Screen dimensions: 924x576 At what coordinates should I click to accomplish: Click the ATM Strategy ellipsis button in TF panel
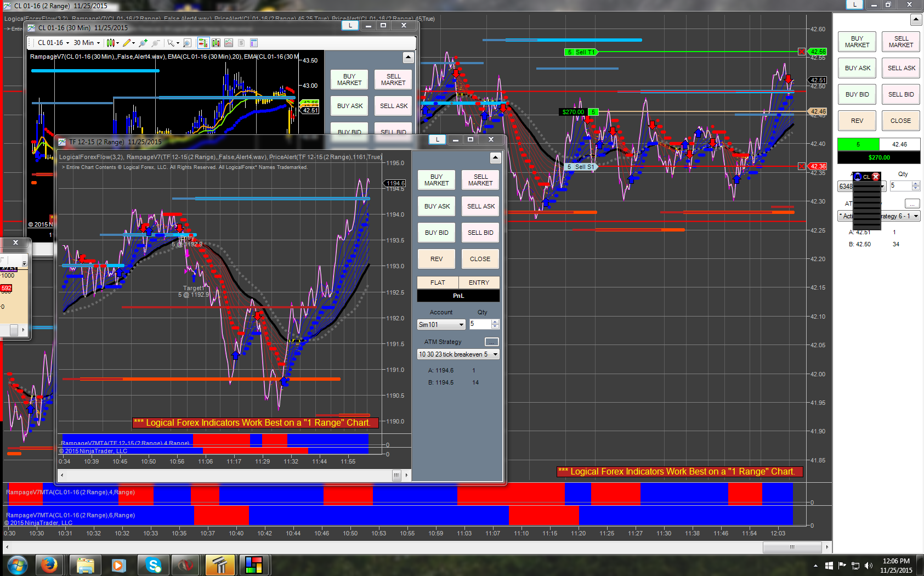coord(492,342)
